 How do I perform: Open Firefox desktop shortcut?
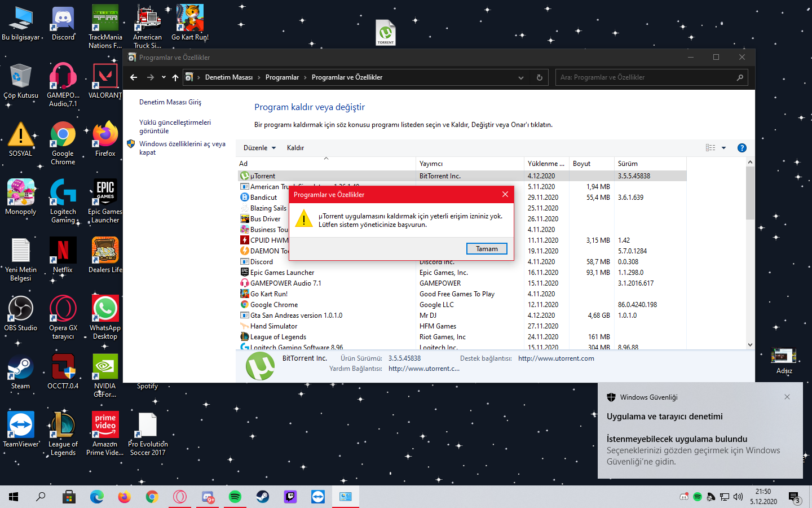(x=105, y=139)
